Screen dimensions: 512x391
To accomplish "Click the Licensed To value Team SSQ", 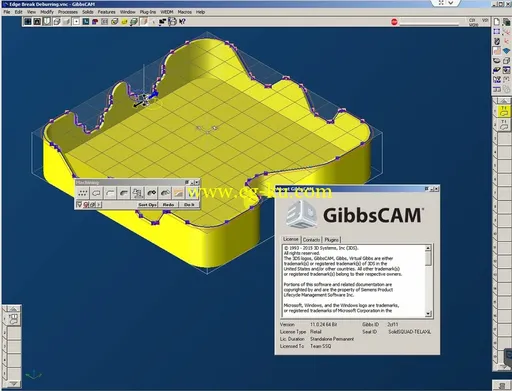I will point(320,346).
